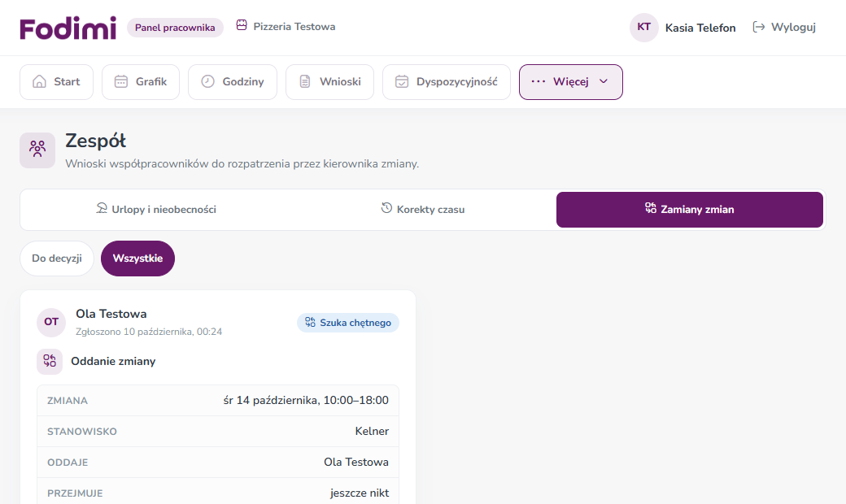Image resolution: width=846 pixels, height=504 pixels.
Task: Click the pizzeria store icon
Action: point(242,25)
